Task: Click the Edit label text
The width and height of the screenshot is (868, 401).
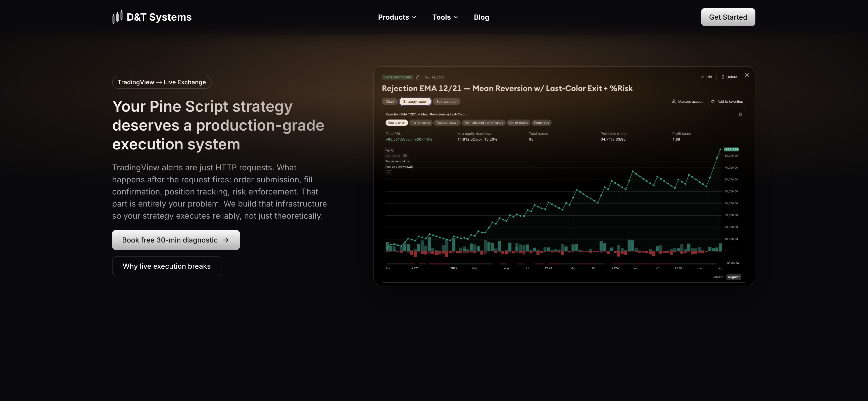Action: coord(709,77)
